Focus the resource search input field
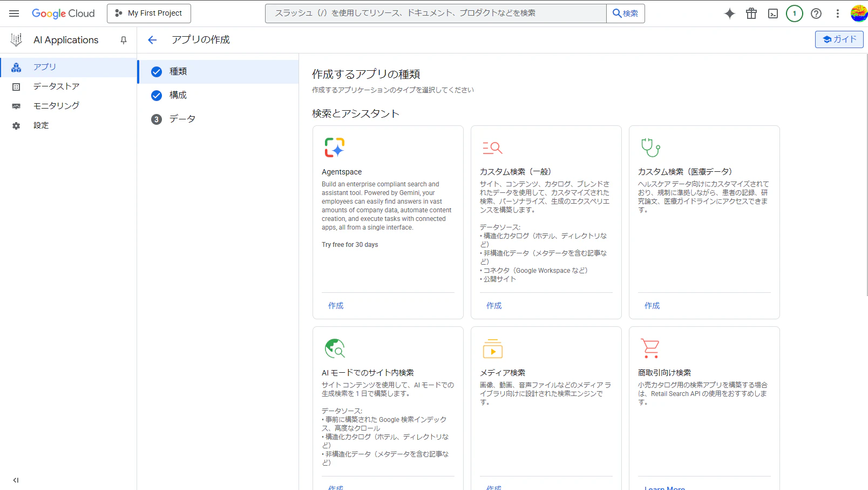 tap(436, 14)
